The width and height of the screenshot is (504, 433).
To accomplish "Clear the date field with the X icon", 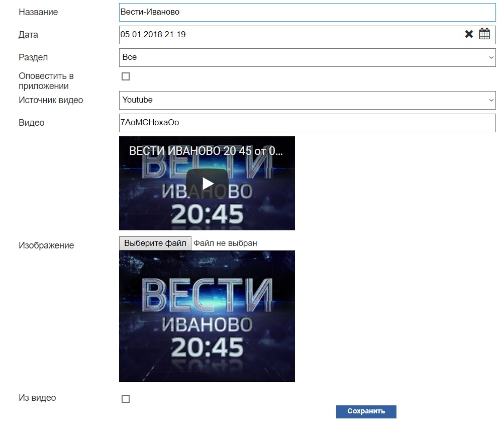I will coord(469,34).
